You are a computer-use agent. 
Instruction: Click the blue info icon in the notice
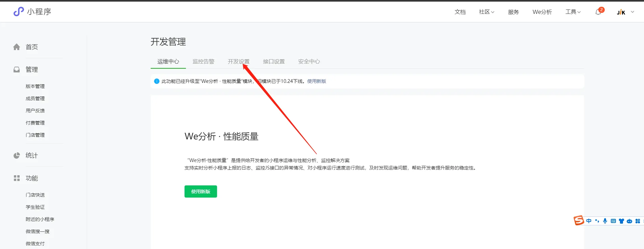(x=156, y=81)
